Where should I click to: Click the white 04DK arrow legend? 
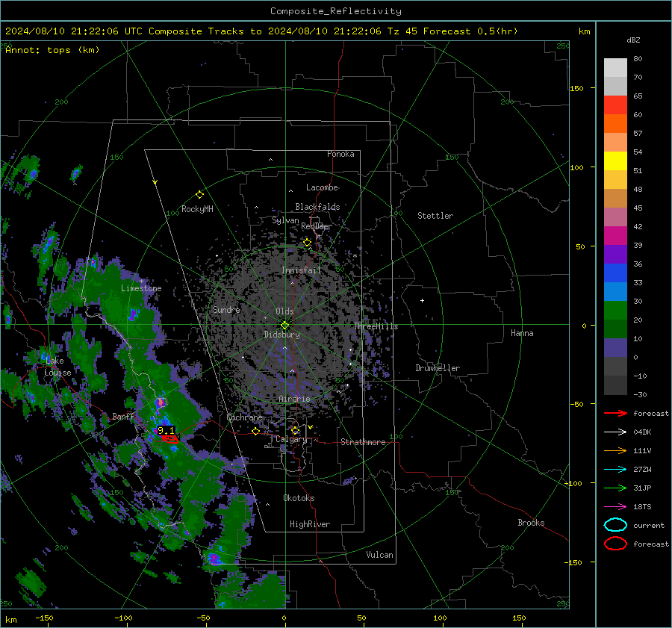tap(615, 432)
